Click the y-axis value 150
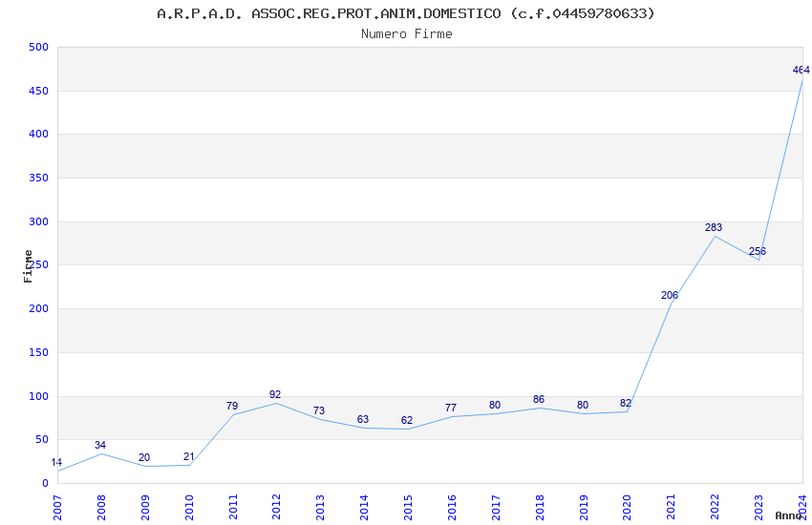Image resolution: width=812 pixels, height=525 pixels. (38, 353)
